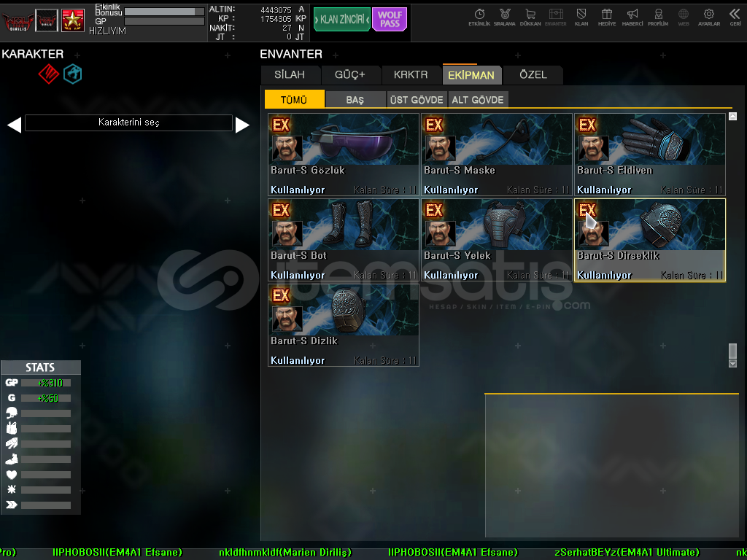Image resolution: width=747 pixels, height=560 pixels.
Task: Open the Web globe icon
Action: click(683, 17)
